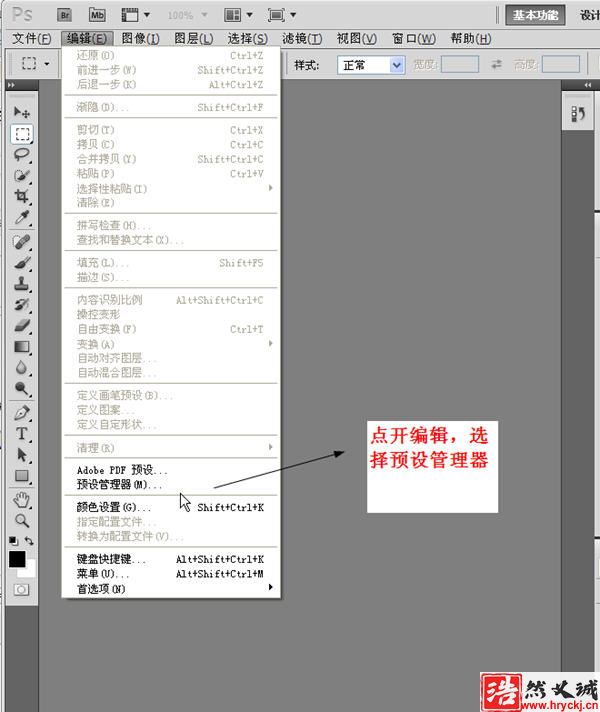
Task: Select the Spot Healing Brush tool
Action: click(x=21, y=242)
